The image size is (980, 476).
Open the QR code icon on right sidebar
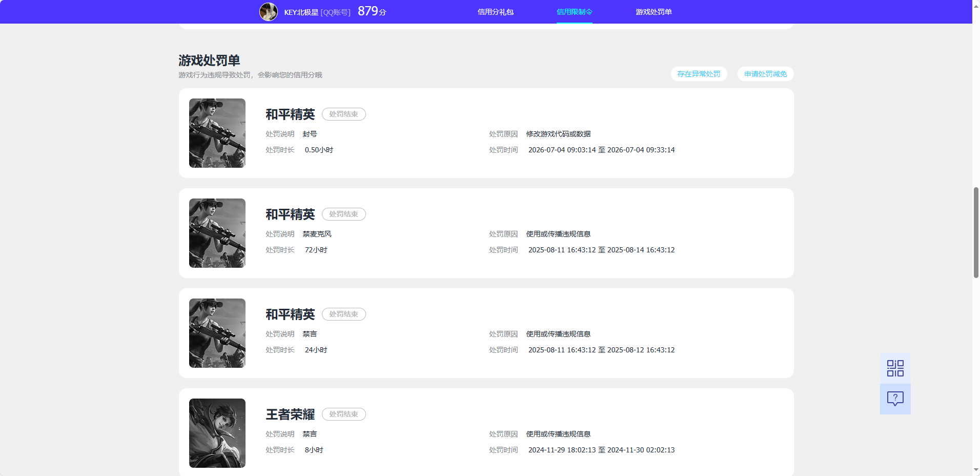coord(895,368)
